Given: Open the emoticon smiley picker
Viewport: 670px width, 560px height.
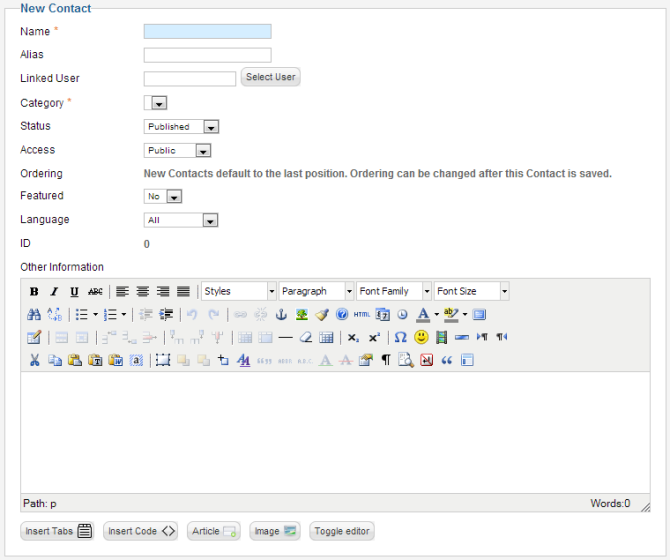Looking at the screenshot, I should (x=421, y=338).
